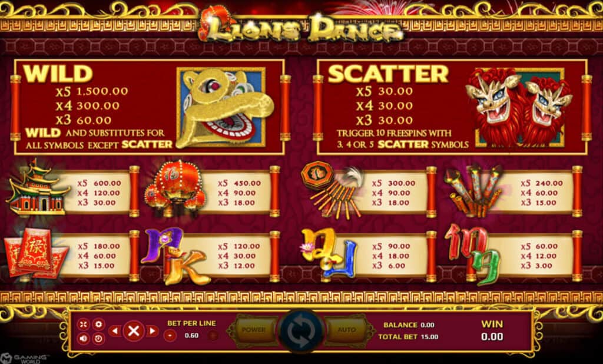Click the red lantern symbol
This screenshot has width=603, height=364.
click(175, 188)
